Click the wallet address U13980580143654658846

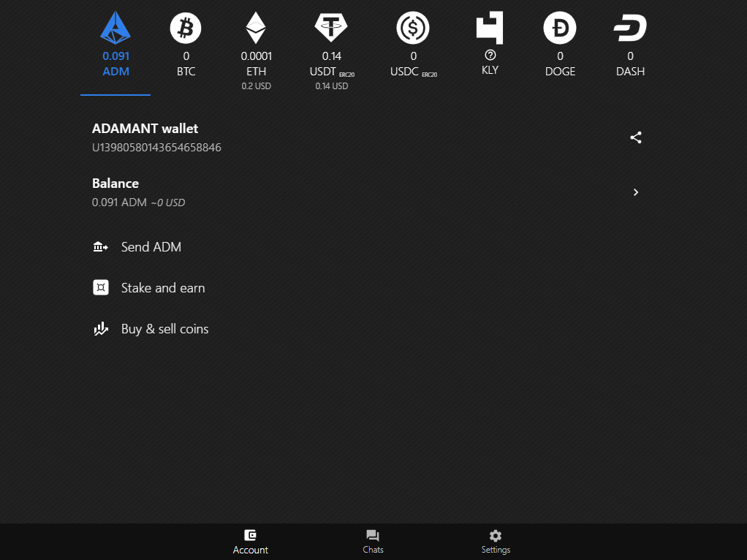point(156,147)
